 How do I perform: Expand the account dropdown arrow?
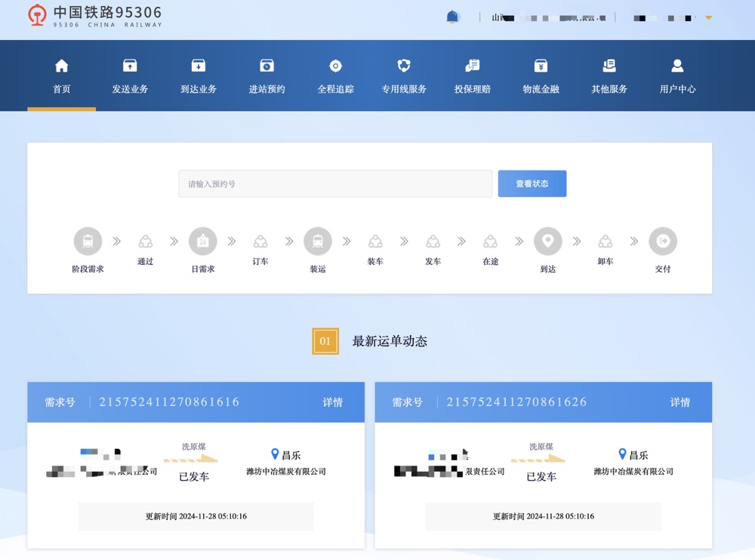[x=708, y=17]
